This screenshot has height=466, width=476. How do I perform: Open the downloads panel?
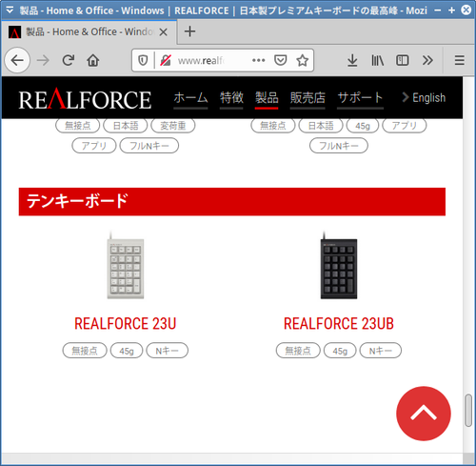(352, 60)
